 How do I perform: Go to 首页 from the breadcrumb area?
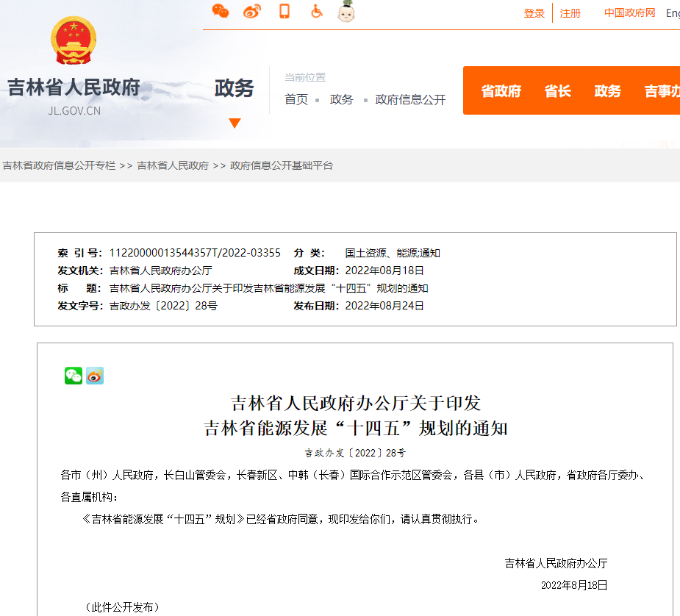coord(296,99)
